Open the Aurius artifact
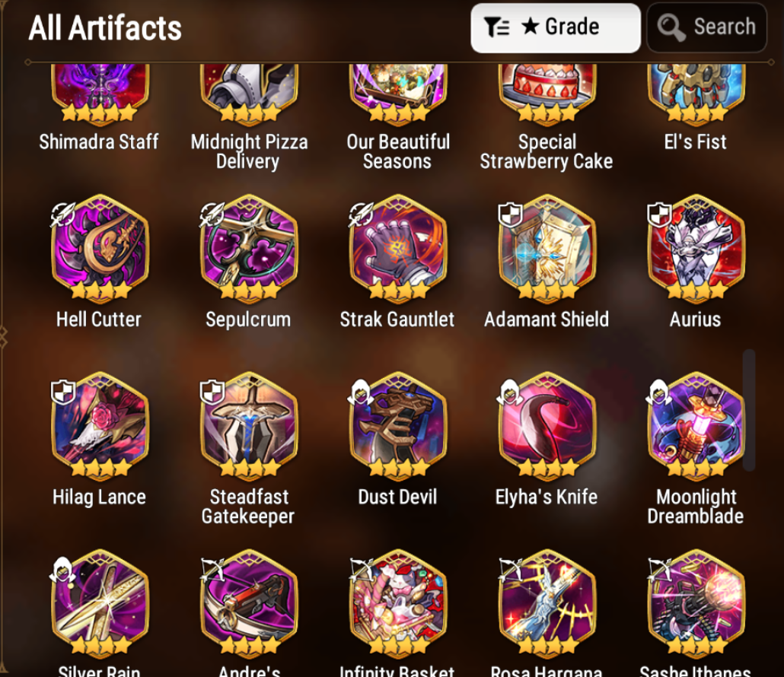Screen dimensions: 784x677 click(x=696, y=249)
